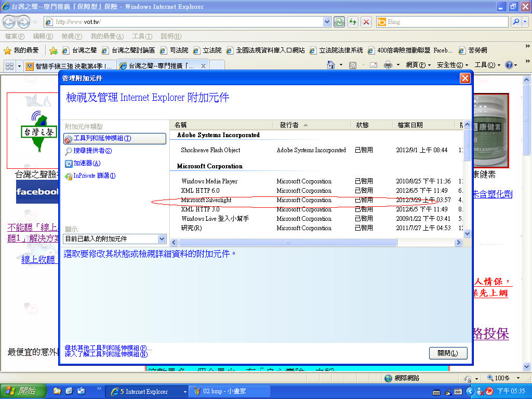
Task: Select the Windows Media Player add-on row
Action: tap(316, 181)
